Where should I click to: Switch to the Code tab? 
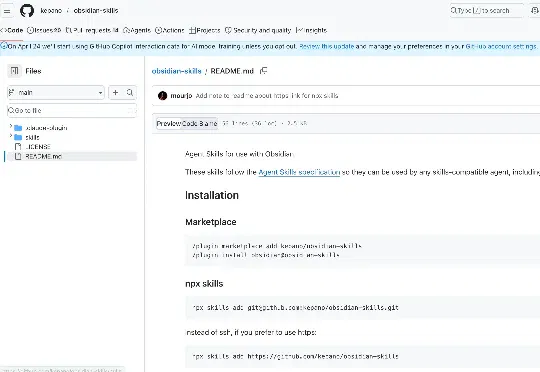12,30
